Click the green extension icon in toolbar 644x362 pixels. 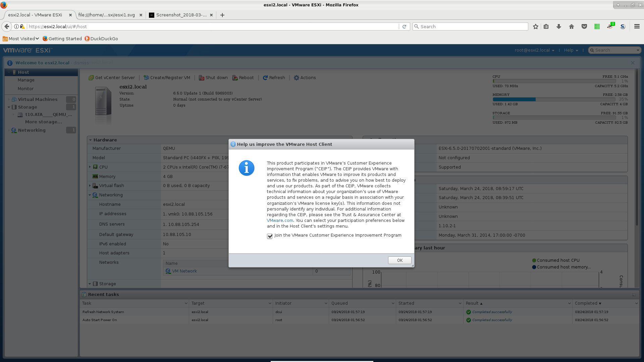tap(597, 26)
